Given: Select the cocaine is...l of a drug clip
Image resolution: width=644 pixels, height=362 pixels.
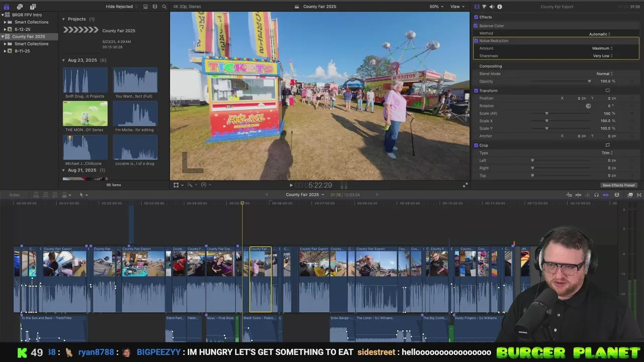Looking at the screenshot, I should pos(135,147).
